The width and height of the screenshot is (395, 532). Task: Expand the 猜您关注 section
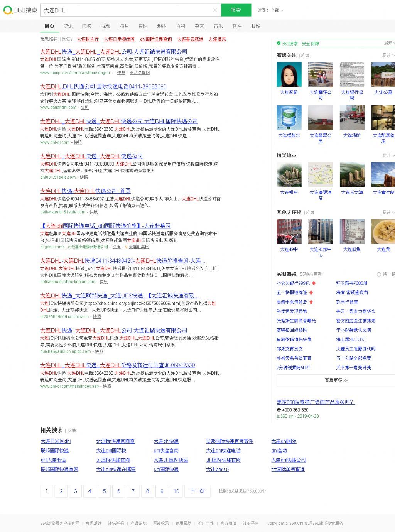pyautogui.click(x=388, y=55)
